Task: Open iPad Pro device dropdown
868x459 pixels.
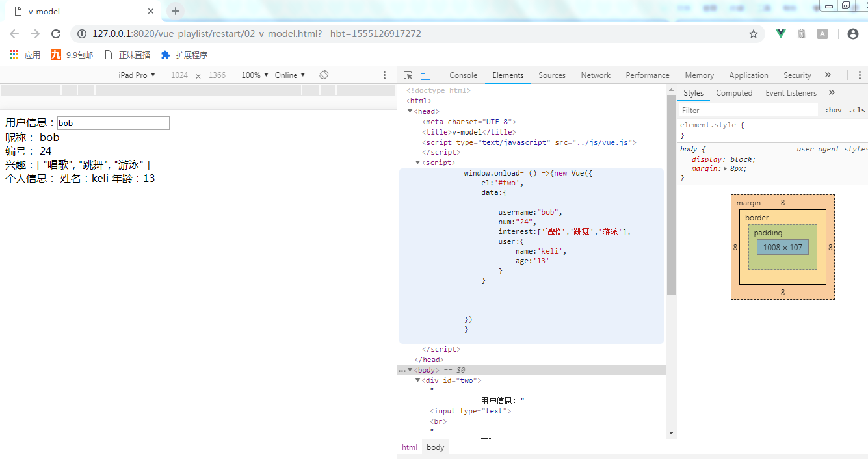Action: coord(137,75)
